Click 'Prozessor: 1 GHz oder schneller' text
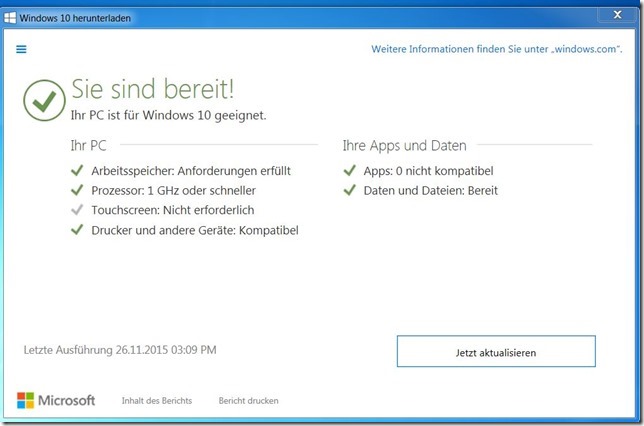Viewport: 644px width, 426px height. coord(173,191)
